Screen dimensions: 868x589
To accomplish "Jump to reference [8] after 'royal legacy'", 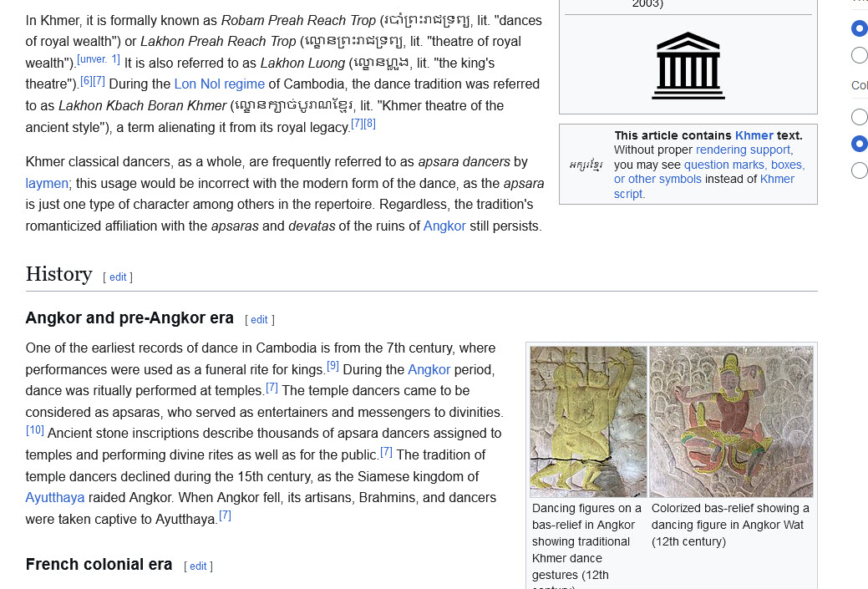I will (x=369, y=124).
